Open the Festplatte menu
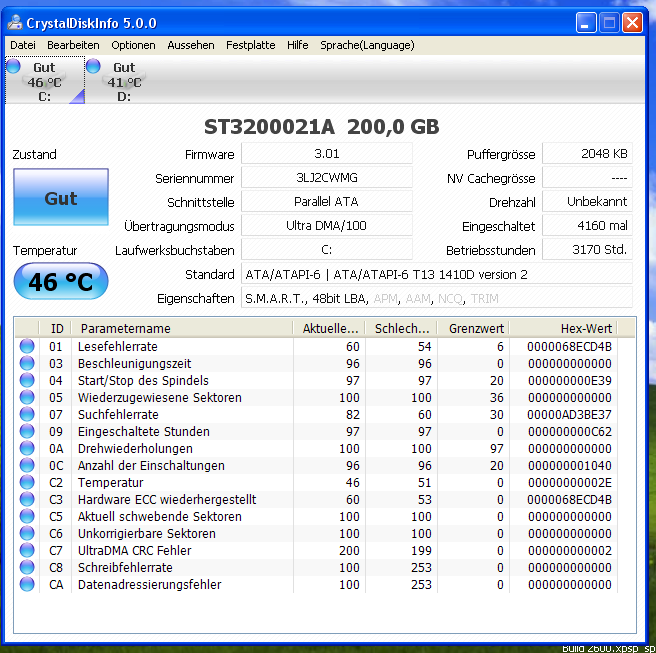 click(x=250, y=45)
